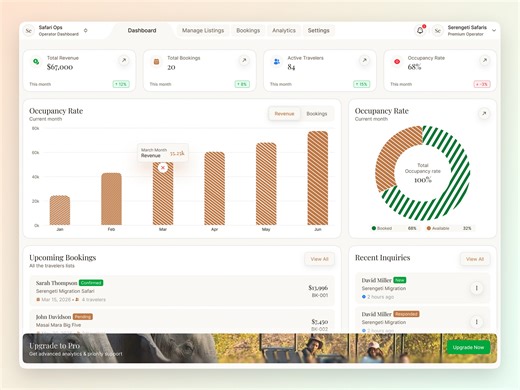The width and height of the screenshot is (520, 390).
Task: Click the Feb revenue bar
Action: click(111, 199)
